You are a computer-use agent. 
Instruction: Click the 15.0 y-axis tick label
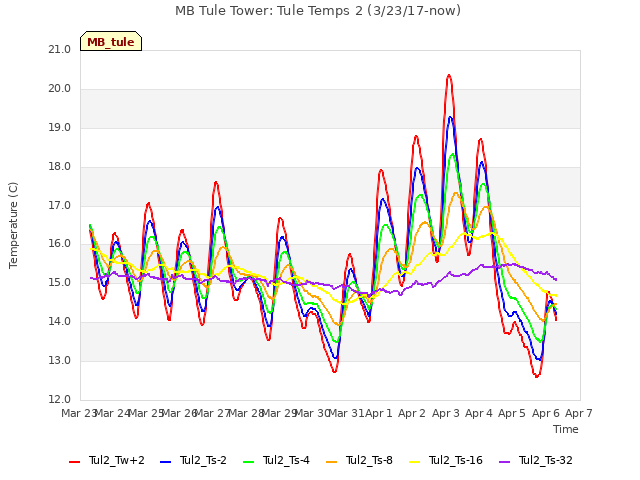point(60,282)
